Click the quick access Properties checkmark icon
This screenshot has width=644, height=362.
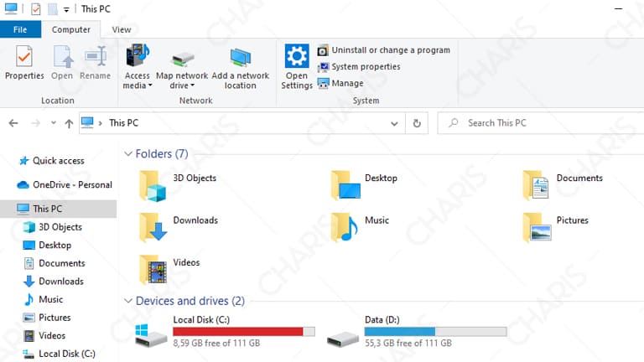(x=36, y=9)
